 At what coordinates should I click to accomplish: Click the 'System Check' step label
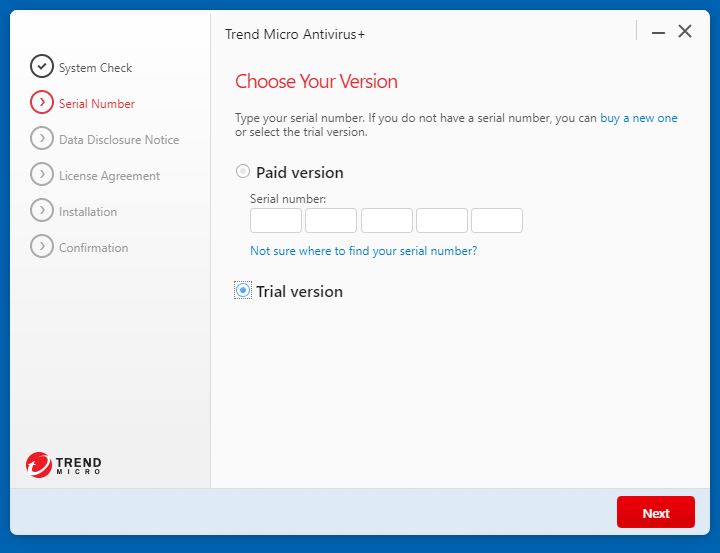click(x=96, y=68)
